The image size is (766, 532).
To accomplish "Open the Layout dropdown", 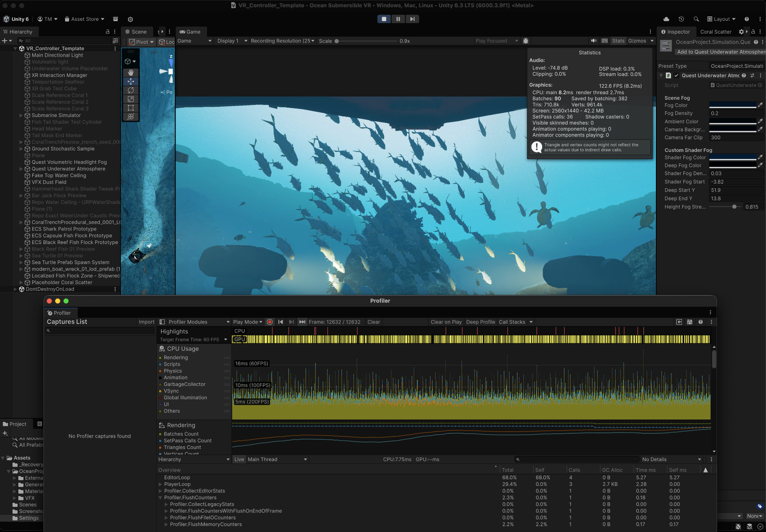I will (x=721, y=19).
